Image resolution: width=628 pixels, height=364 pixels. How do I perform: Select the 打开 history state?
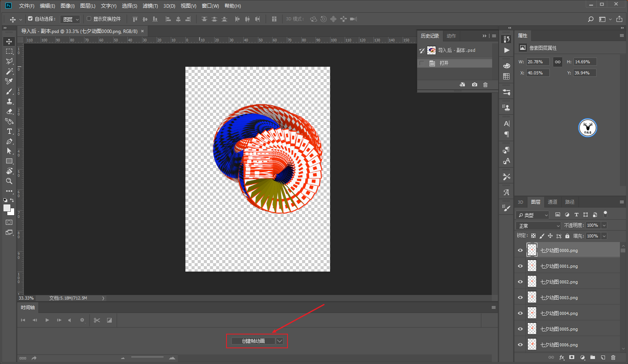pyautogui.click(x=455, y=63)
